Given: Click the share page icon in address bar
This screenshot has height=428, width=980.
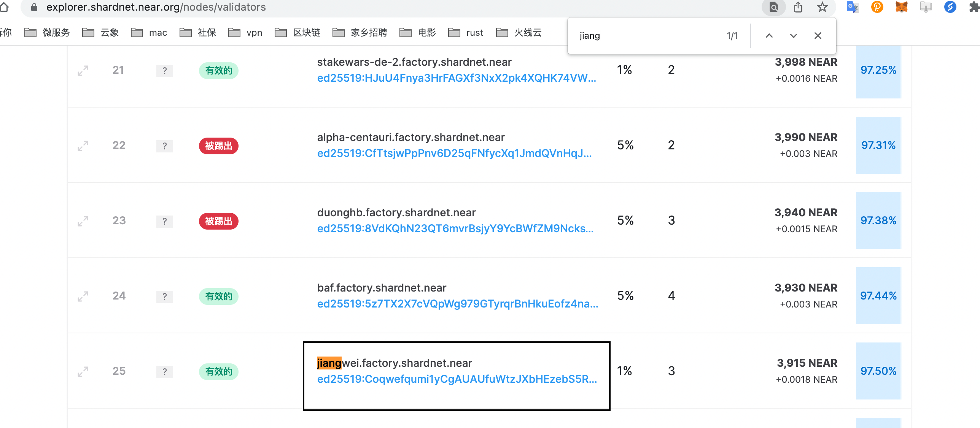Looking at the screenshot, I should click(x=798, y=7).
